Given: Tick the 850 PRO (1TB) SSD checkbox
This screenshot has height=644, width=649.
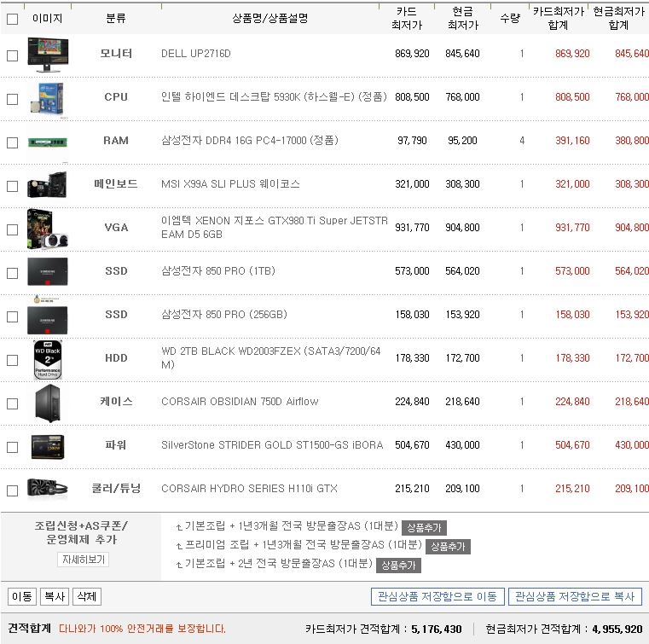Looking at the screenshot, I should tap(13, 273).
